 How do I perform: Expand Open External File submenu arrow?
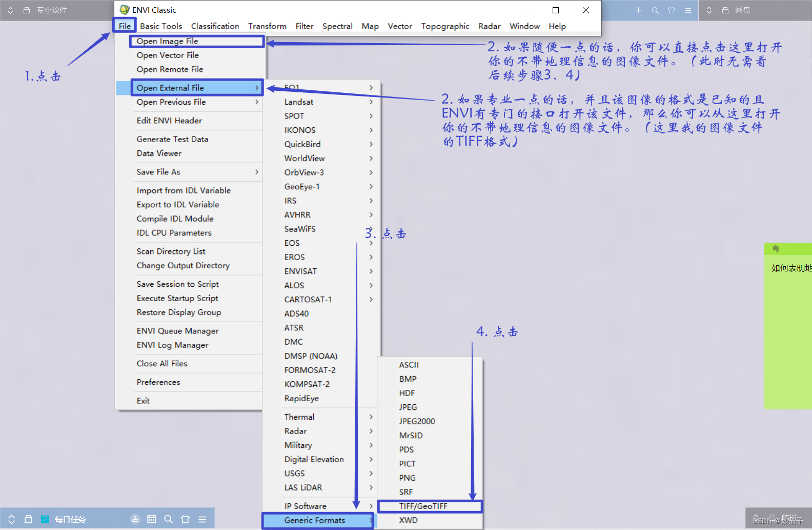[x=257, y=88]
